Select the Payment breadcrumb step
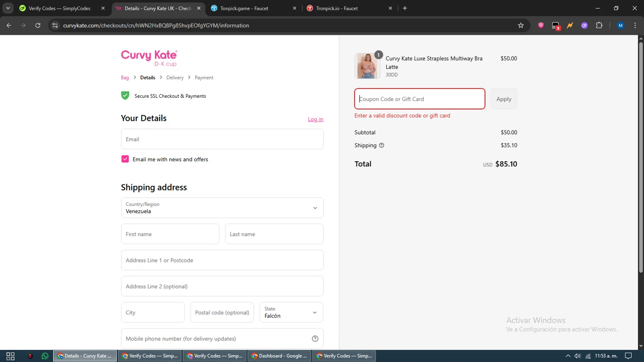Viewport: 644px width, 362px height. coord(204,78)
